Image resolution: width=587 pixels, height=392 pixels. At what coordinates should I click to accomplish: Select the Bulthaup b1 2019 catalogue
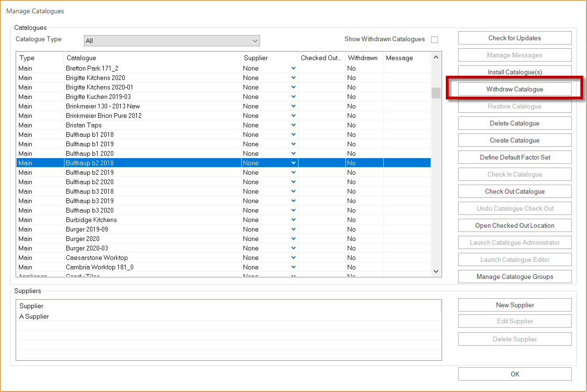[224, 144]
